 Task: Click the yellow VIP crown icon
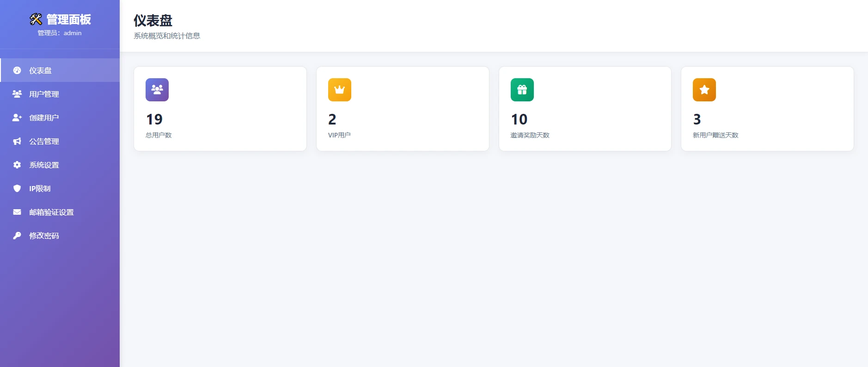coord(340,90)
